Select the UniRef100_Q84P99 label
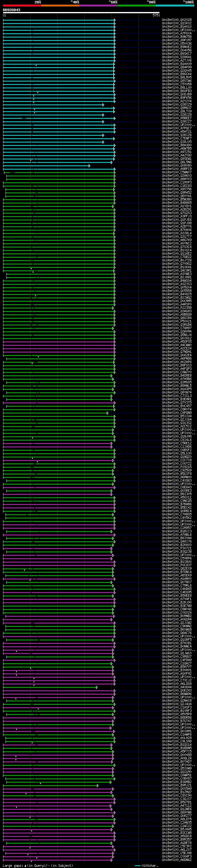The height and width of the screenshot is (868, 197). tap(177, 67)
